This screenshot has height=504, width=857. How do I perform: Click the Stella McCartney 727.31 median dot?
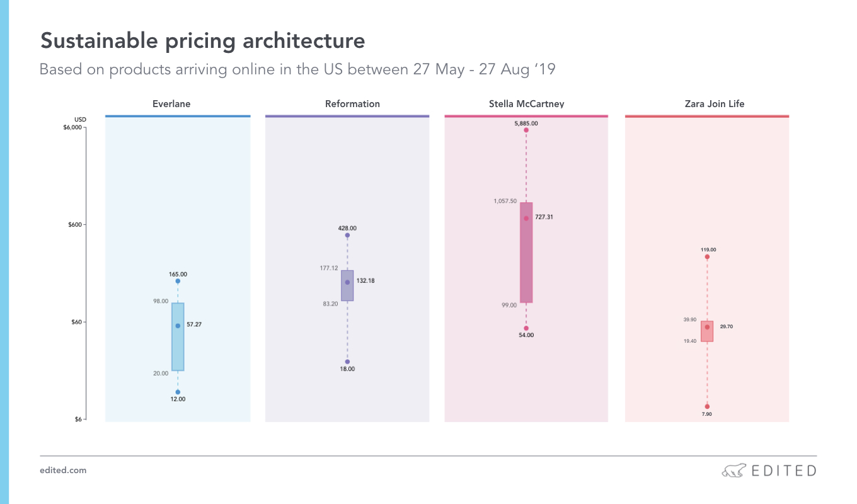tap(526, 219)
